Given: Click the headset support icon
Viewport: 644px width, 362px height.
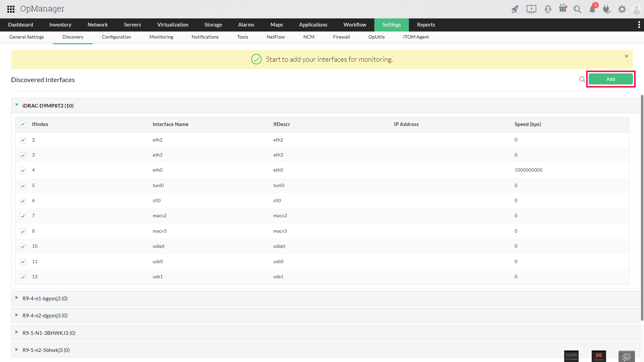Looking at the screenshot, I should [548, 9].
